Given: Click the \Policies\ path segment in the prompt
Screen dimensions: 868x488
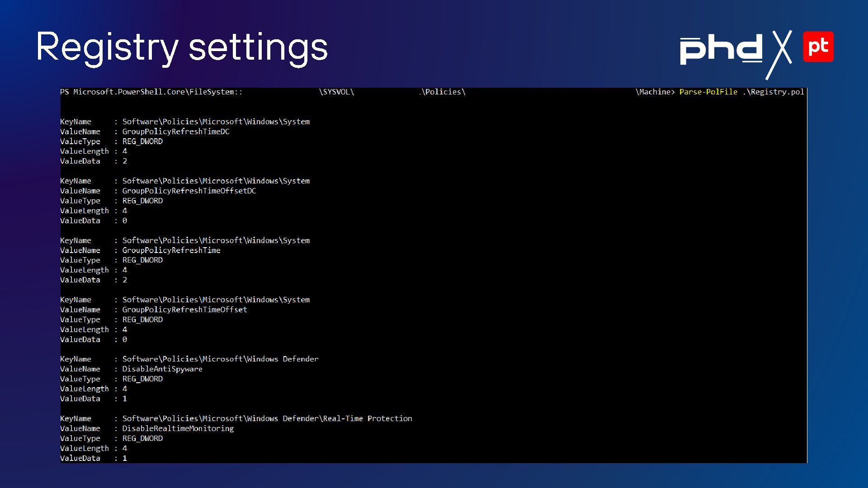Looking at the screenshot, I should [x=443, y=92].
